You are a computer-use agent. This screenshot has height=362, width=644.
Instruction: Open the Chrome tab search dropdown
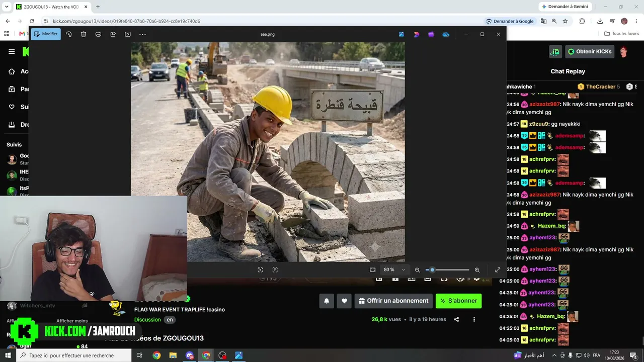tap(7, 7)
